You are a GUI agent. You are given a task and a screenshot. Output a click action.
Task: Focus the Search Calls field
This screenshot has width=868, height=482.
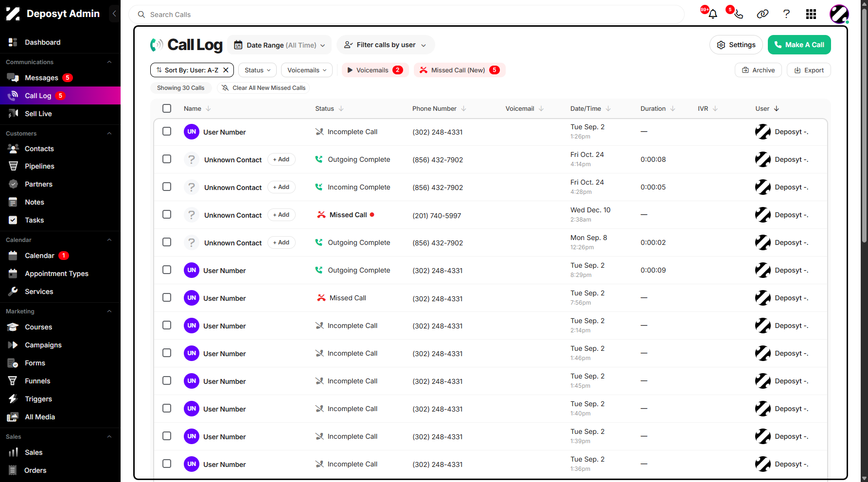point(406,15)
